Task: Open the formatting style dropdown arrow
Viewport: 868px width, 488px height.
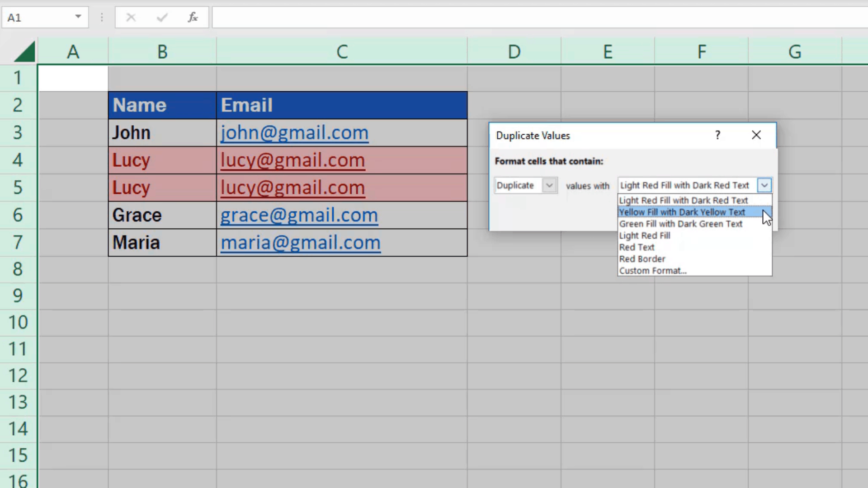Action: (764, 185)
